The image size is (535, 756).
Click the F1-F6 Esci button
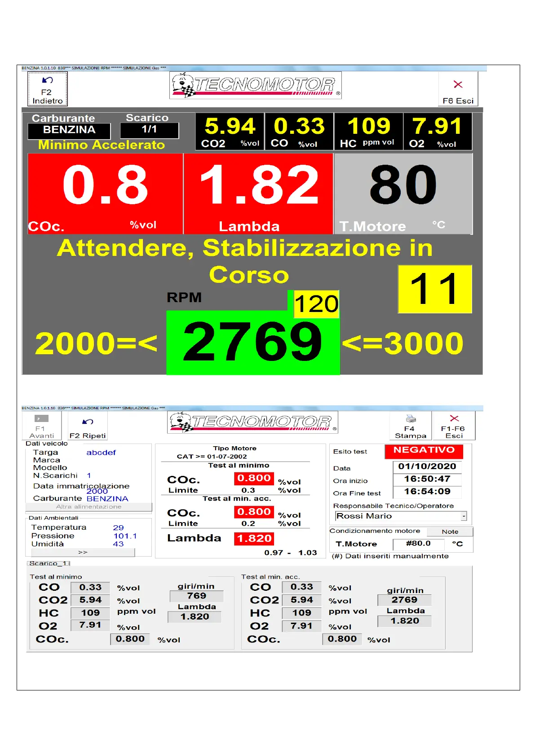click(454, 426)
